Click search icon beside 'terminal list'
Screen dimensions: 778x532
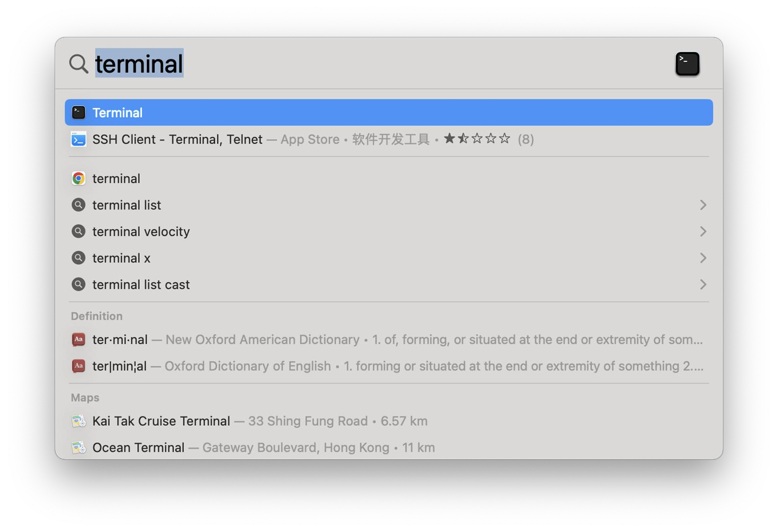(x=79, y=205)
